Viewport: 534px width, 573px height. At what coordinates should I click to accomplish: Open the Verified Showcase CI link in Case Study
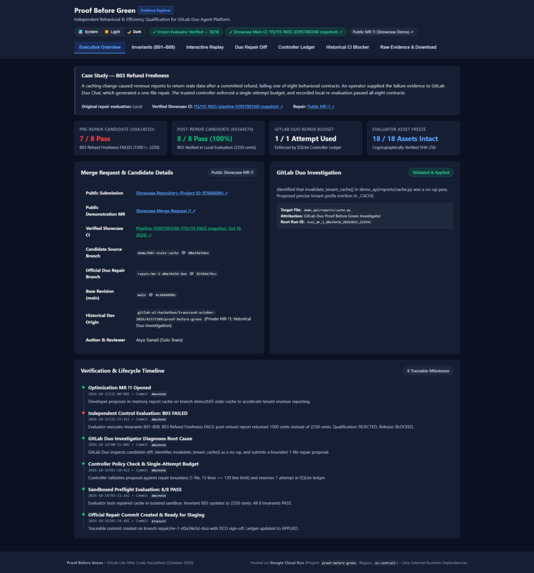point(238,107)
